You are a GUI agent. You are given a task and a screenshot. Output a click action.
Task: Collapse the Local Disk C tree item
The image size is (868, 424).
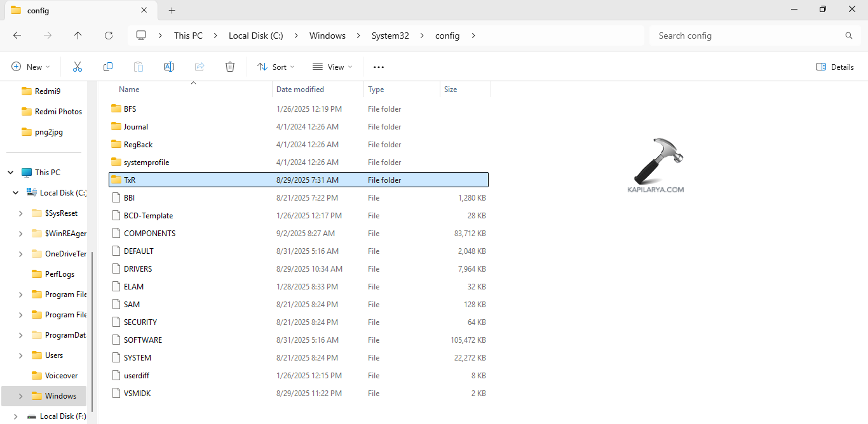(15, 192)
